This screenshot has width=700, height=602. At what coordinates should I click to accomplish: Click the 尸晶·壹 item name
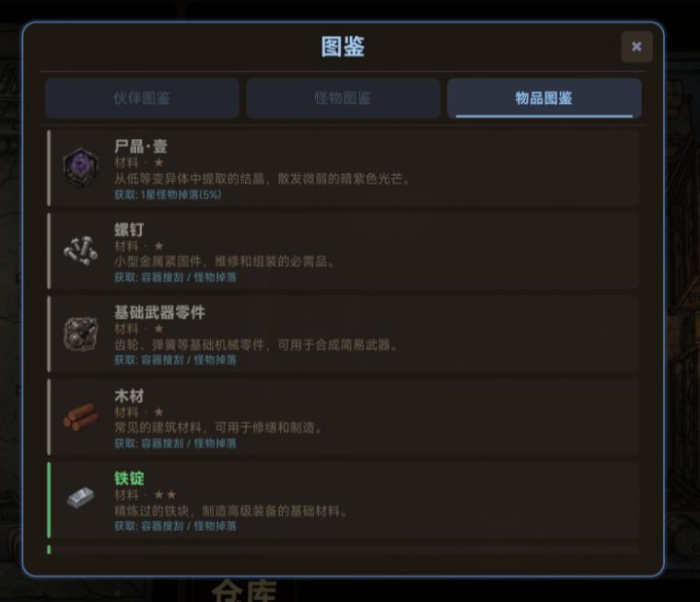(141, 146)
